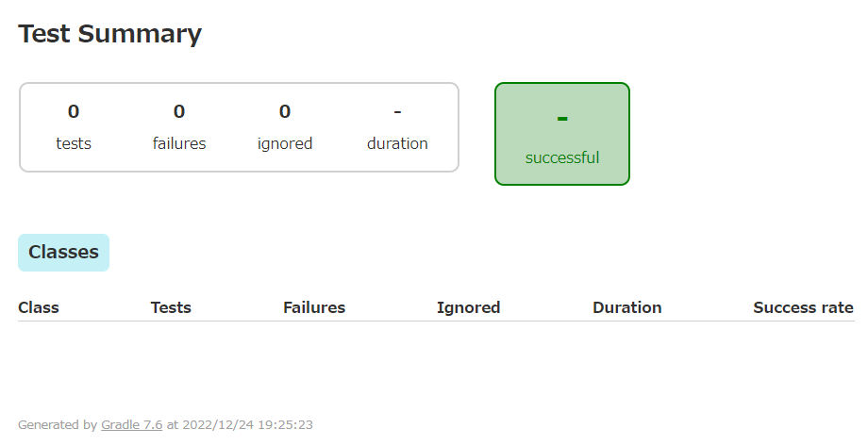Click the lowercase ignored label in the summary box
The width and height of the screenshot is (868, 445).
(285, 144)
